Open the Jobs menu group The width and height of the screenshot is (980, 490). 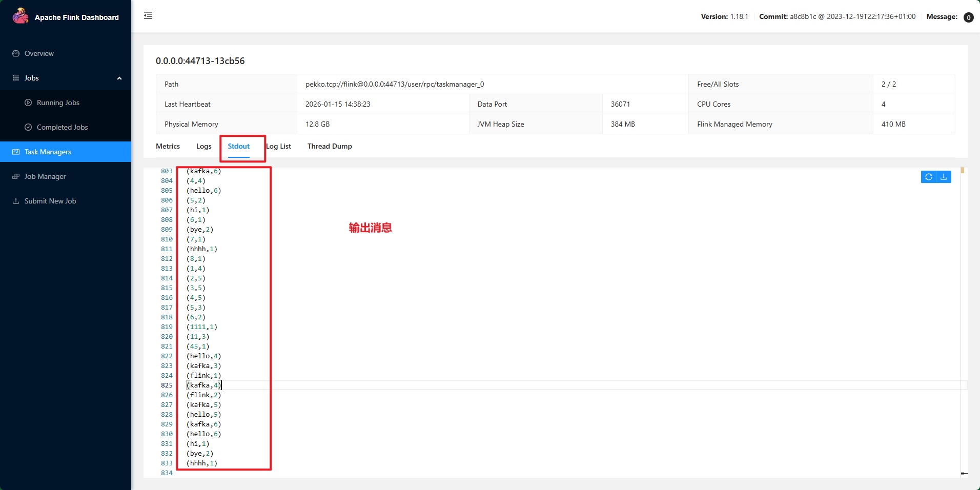(32, 78)
